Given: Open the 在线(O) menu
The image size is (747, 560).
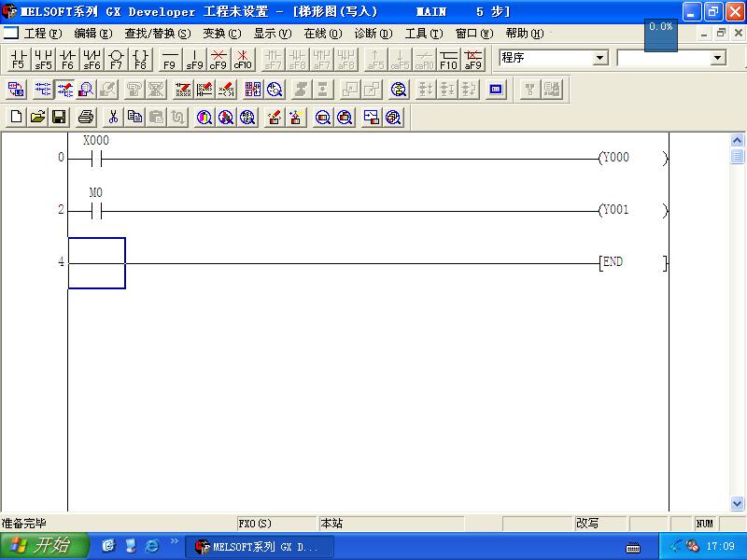Looking at the screenshot, I should click(x=322, y=34).
